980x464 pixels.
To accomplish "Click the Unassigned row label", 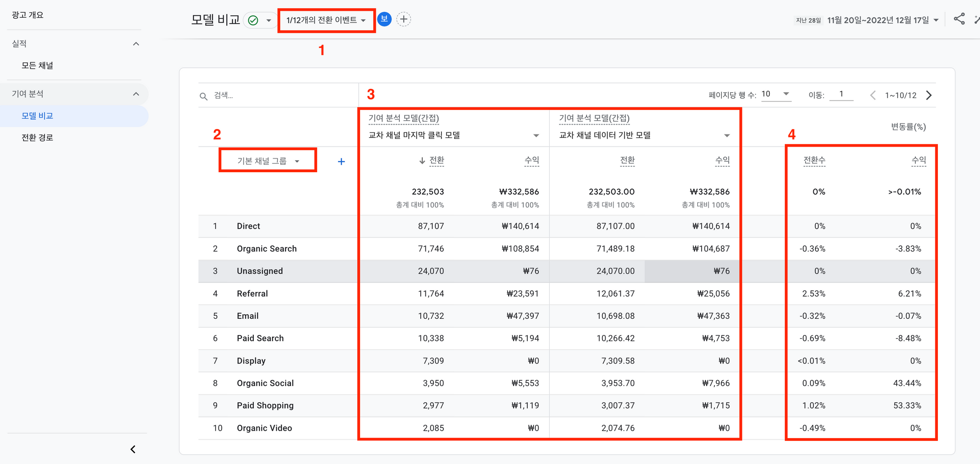I will [x=260, y=271].
